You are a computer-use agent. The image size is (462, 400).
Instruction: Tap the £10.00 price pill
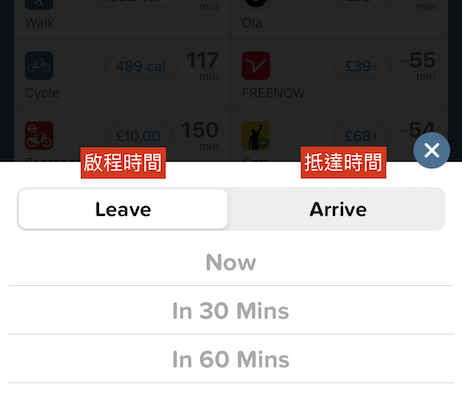point(138,136)
